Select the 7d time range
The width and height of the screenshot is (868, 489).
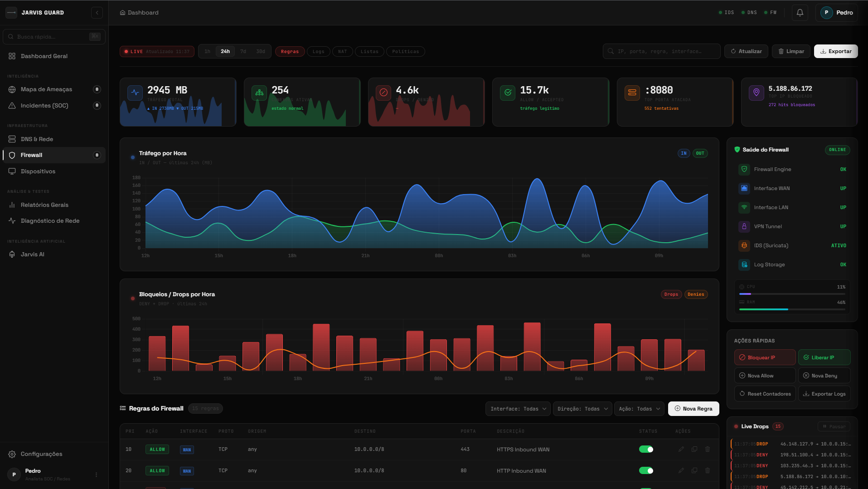pos(243,52)
